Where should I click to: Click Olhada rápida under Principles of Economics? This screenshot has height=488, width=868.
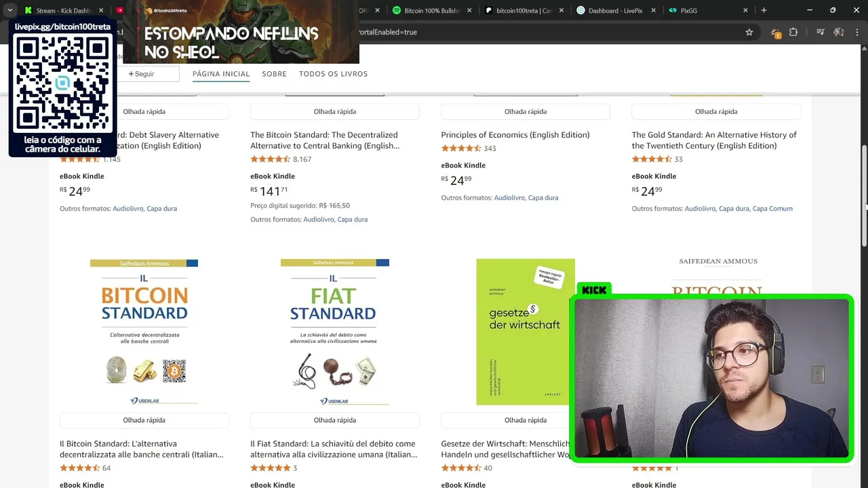pos(526,111)
